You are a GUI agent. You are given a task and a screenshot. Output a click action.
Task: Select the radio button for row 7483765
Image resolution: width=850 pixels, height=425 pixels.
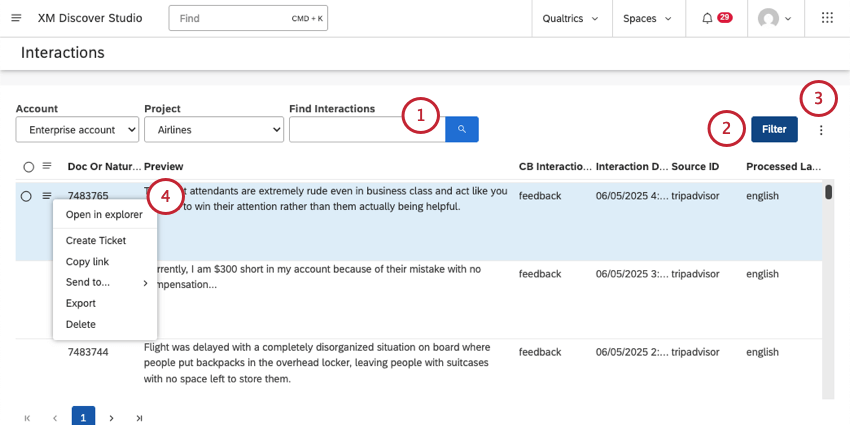[x=26, y=196]
